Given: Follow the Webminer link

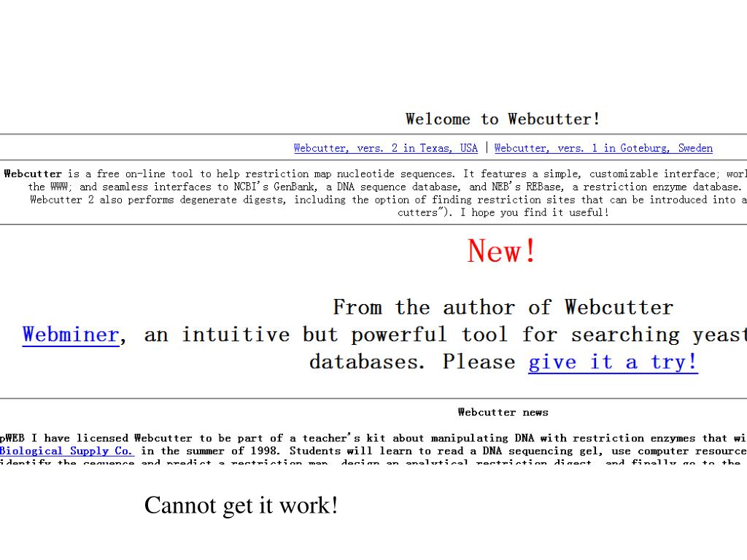Looking at the screenshot, I should pyautogui.click(x=71, y=335).
